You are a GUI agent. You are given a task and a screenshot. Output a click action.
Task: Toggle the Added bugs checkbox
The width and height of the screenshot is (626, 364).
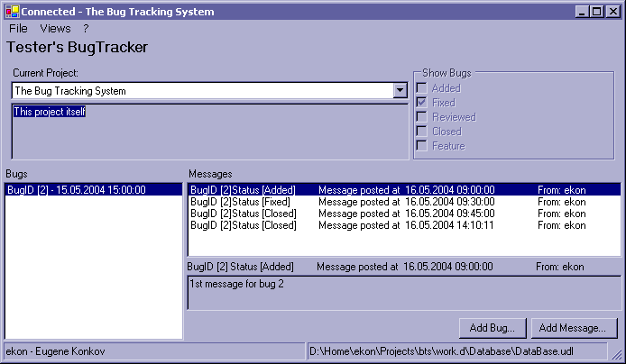[421, 88]
